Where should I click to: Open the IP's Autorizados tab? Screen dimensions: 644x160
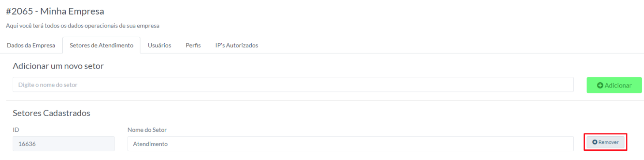236,45
